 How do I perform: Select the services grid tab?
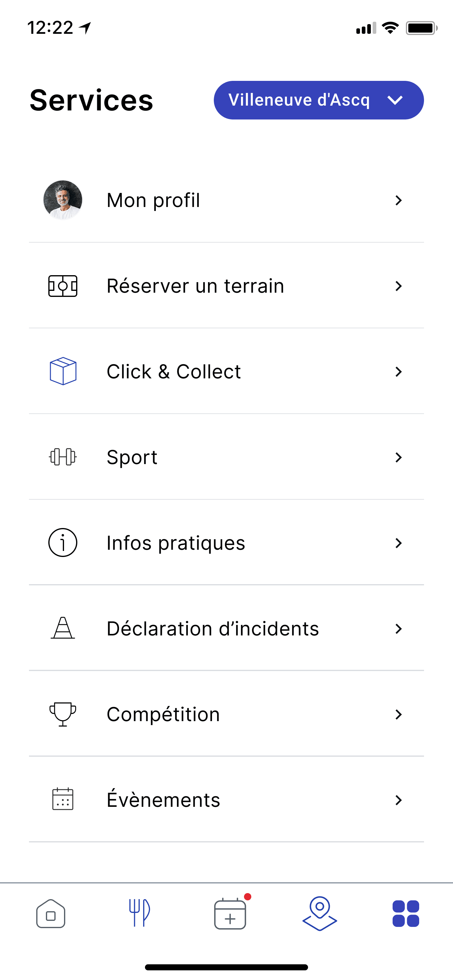click(x=406, y=913)
